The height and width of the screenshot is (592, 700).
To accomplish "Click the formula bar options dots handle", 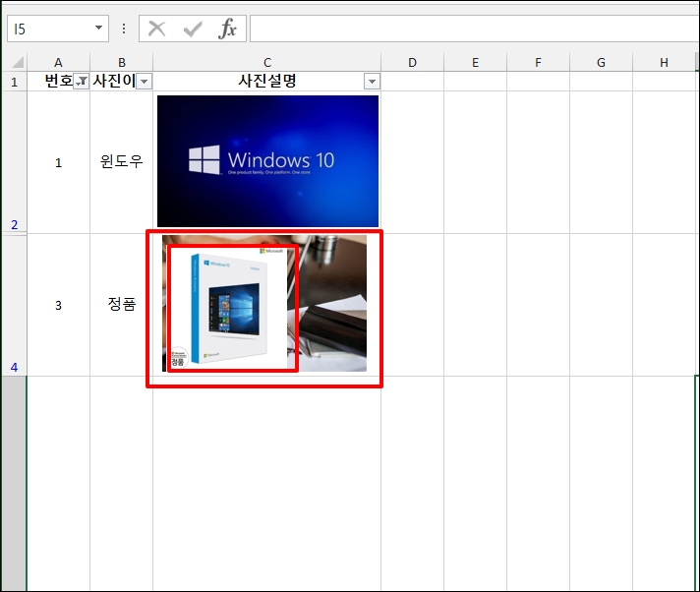I will pos(124,30).
